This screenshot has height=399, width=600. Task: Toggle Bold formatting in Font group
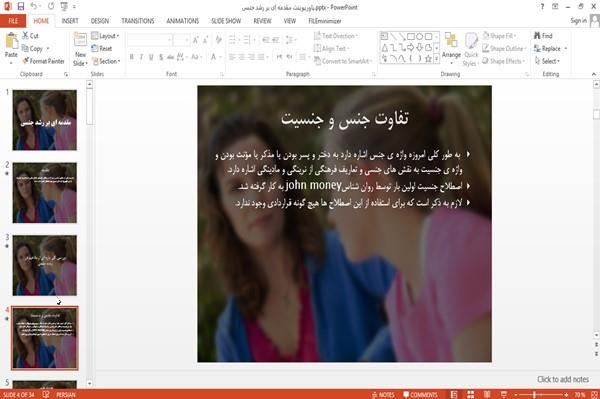click(132, 57)
